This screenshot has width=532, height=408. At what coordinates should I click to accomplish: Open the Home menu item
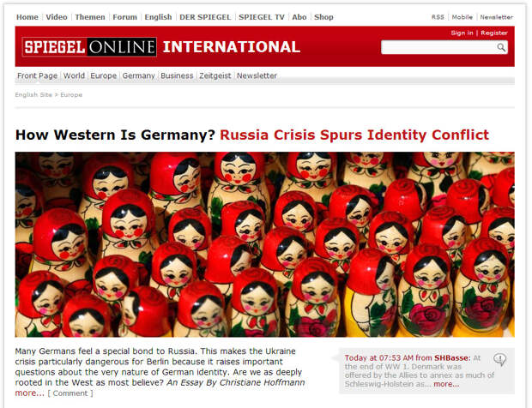pyautogui.click(x=27, y=17)
